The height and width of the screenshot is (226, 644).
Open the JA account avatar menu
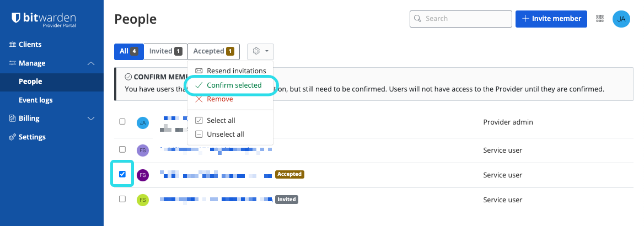click(x=621, y=19)
